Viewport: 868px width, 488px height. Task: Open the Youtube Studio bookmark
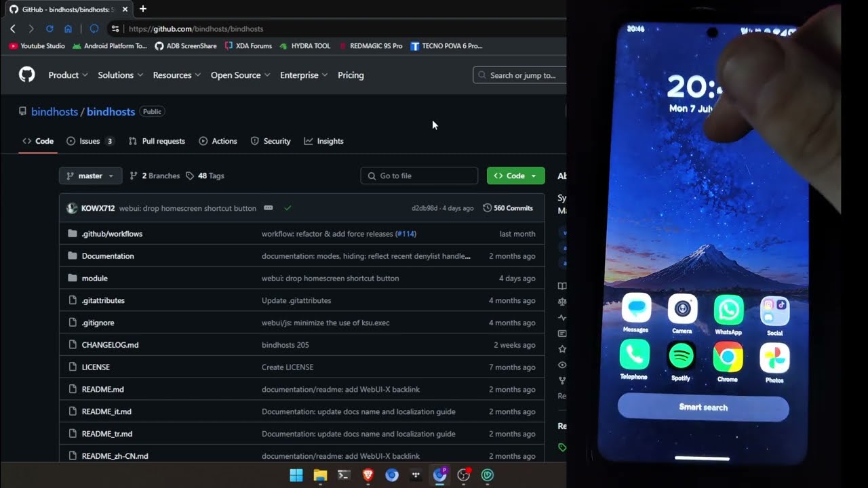[37, 46]
